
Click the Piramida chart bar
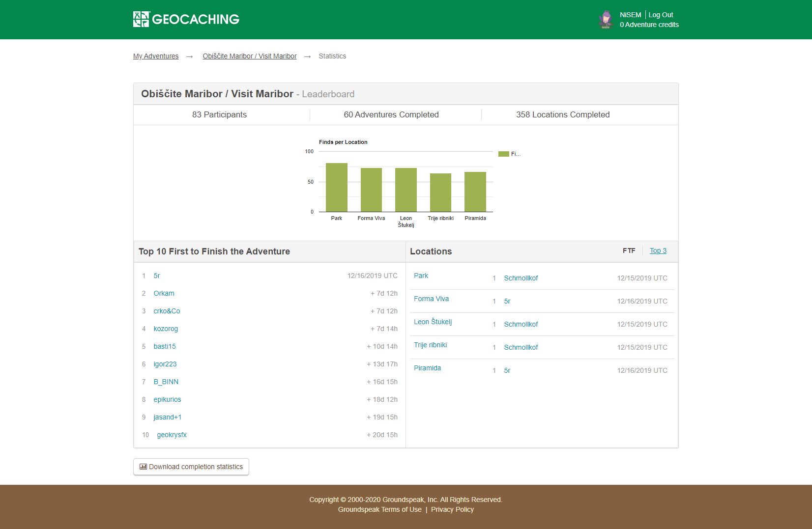tap(475, 192)
